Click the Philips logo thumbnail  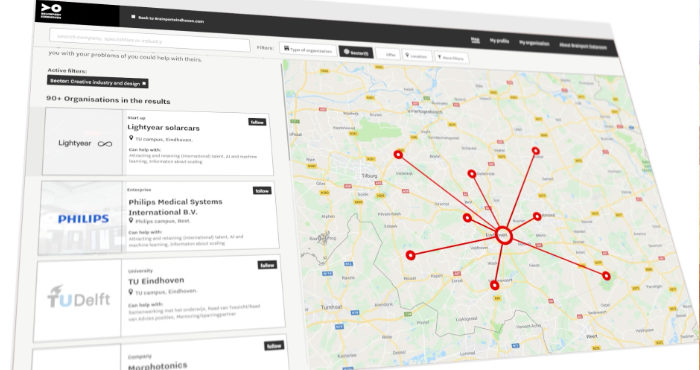coord(81,218)
